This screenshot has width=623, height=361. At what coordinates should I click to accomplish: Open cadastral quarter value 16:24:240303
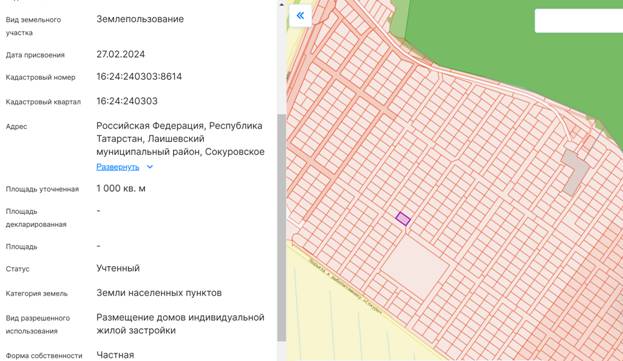click(x=127, y=101)
